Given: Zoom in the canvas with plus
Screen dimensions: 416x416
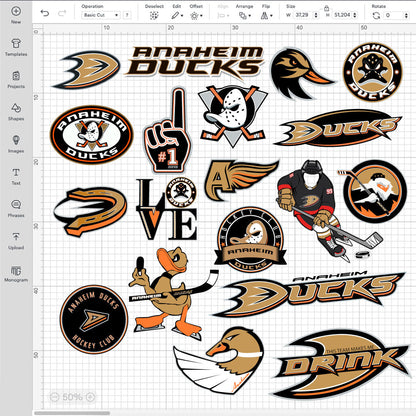Looking at the screenshot, I should [x=90, y=397].
